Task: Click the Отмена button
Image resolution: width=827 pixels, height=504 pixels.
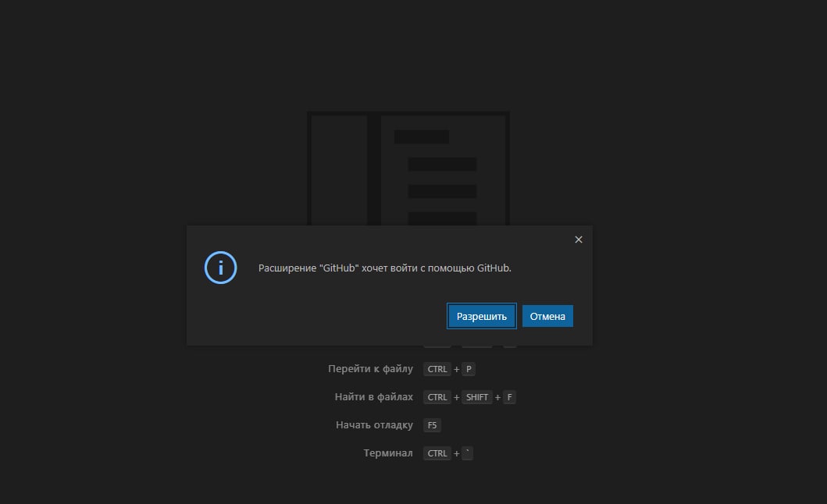Action: click(547, 316)
